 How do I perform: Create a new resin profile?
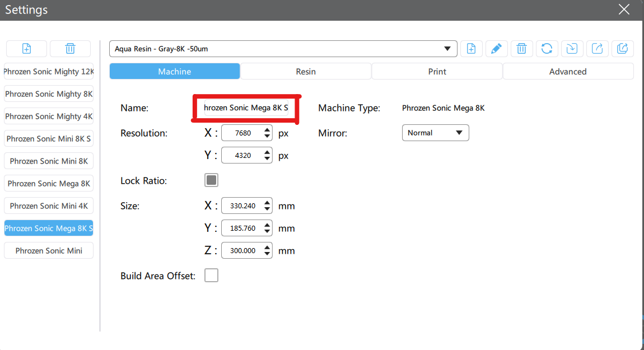pos(472,49)
